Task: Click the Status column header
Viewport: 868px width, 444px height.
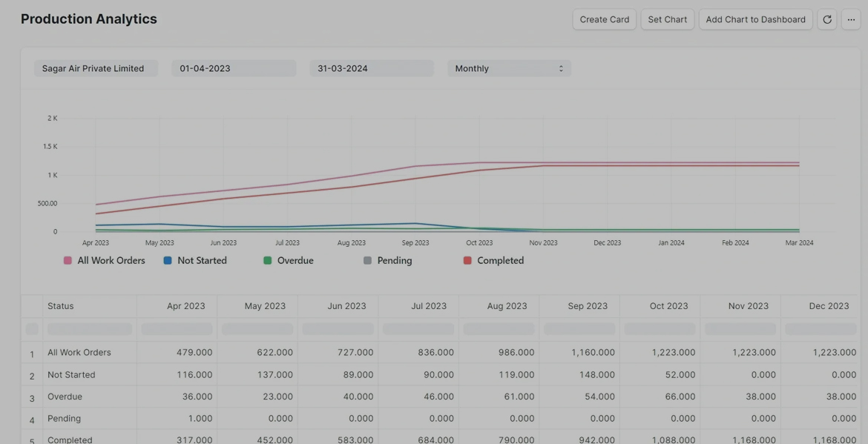Action: coord(61,305)
